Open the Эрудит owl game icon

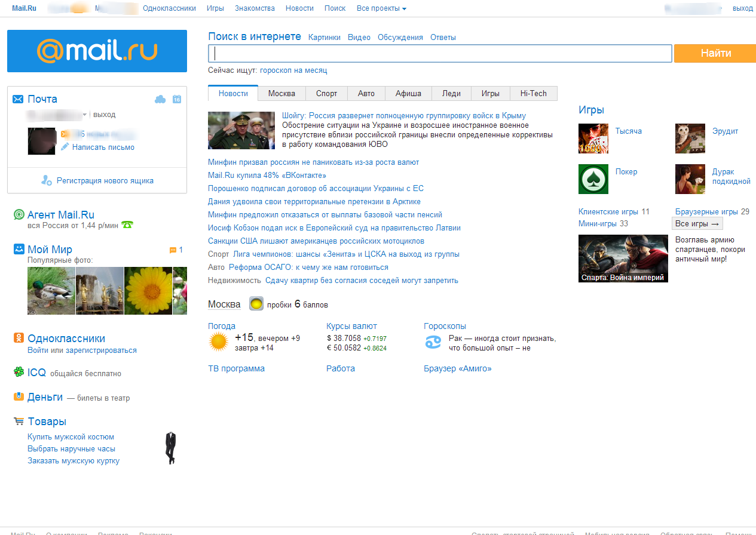(x=690, y=139)
